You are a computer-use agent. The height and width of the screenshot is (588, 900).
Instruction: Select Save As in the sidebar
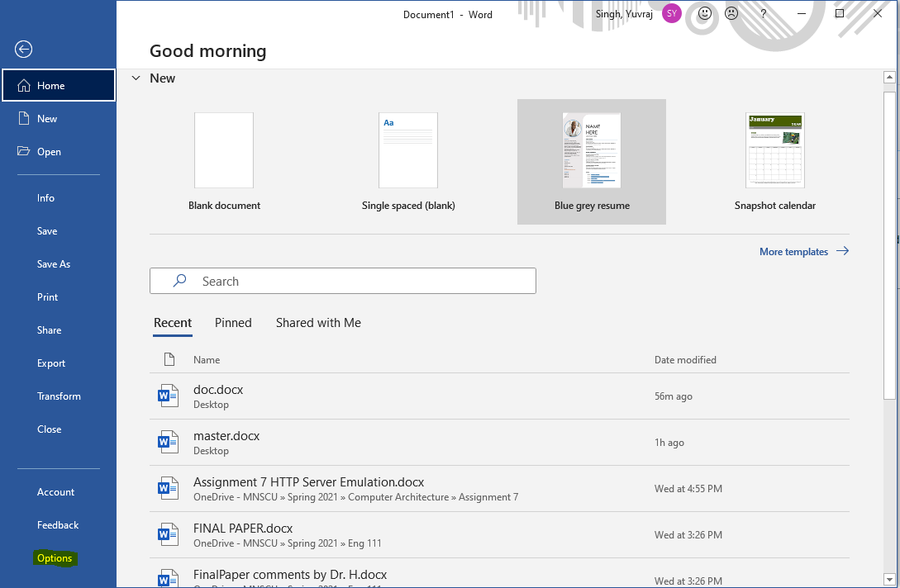click(x=54, y=264)
